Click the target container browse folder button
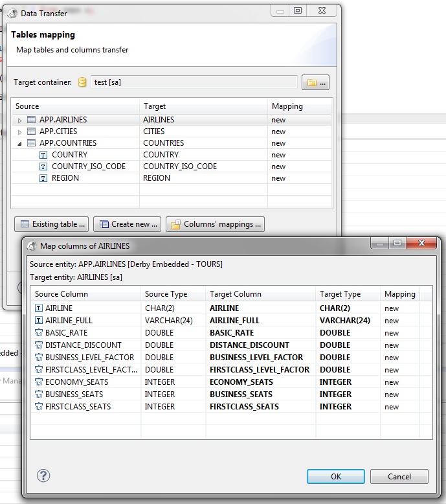 click(x=317, y=82)
